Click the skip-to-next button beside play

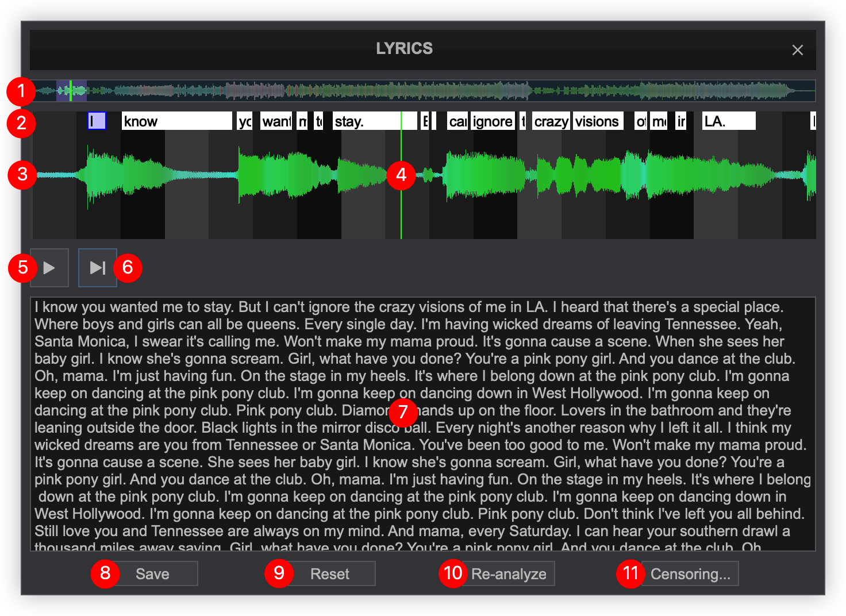coord(98,268)
